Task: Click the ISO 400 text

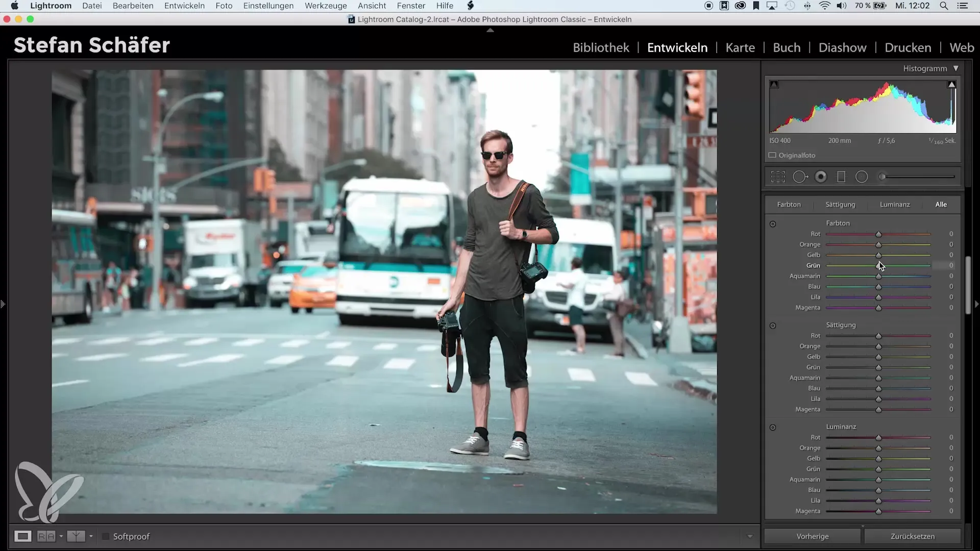Action: (x=780, y=141)
